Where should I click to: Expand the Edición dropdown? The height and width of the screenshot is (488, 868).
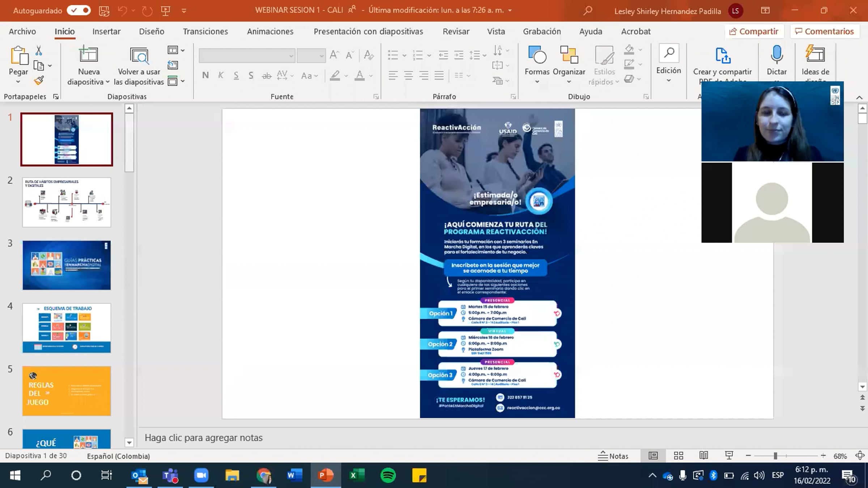(x=669, y=80)
